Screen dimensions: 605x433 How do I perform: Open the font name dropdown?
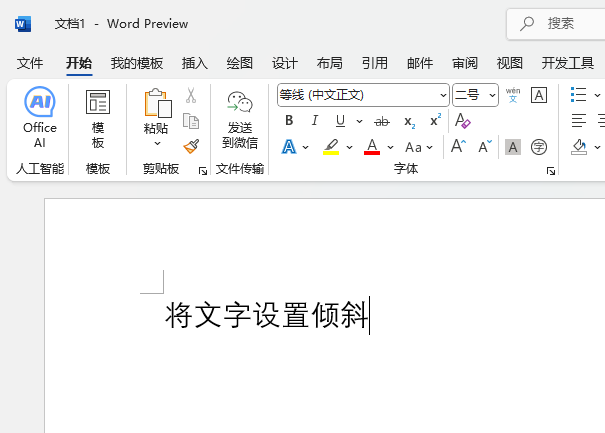[443, 95]
